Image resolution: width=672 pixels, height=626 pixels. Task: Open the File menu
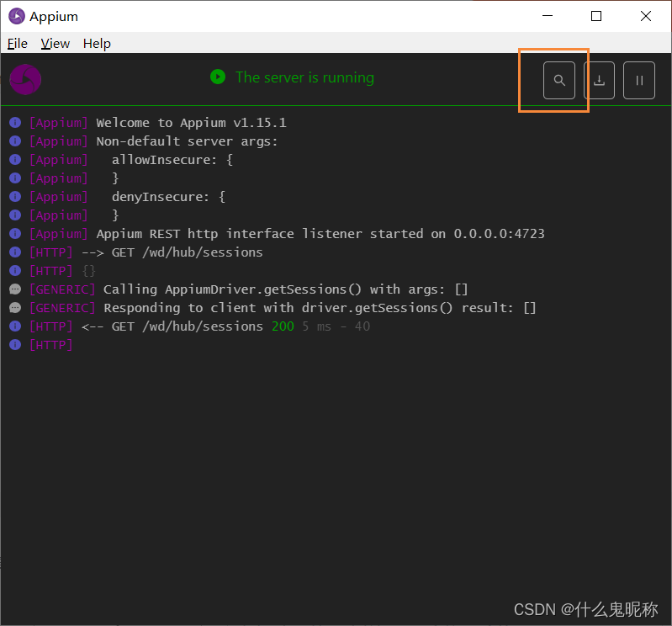[x=18, y=43]
